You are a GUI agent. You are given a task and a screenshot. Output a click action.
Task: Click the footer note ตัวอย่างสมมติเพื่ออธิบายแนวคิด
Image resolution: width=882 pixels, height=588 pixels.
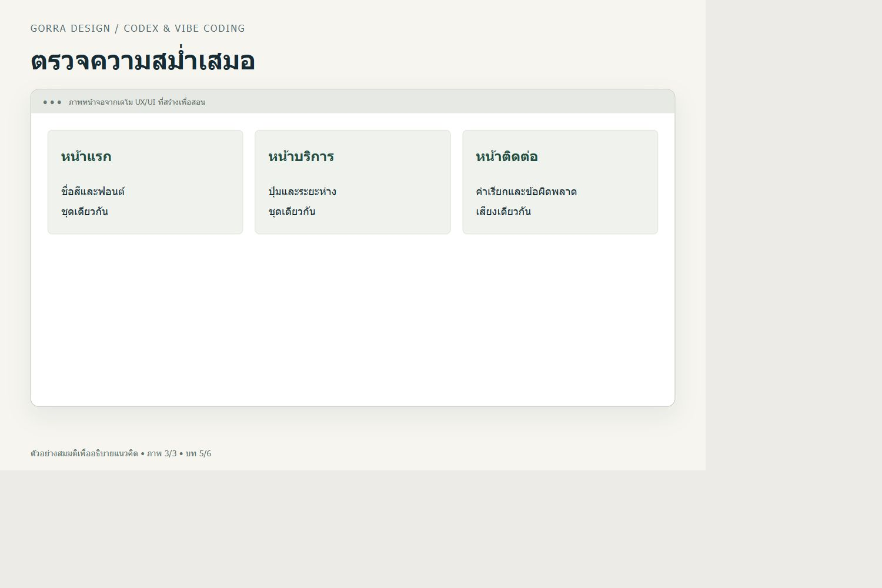click(84, 453)
